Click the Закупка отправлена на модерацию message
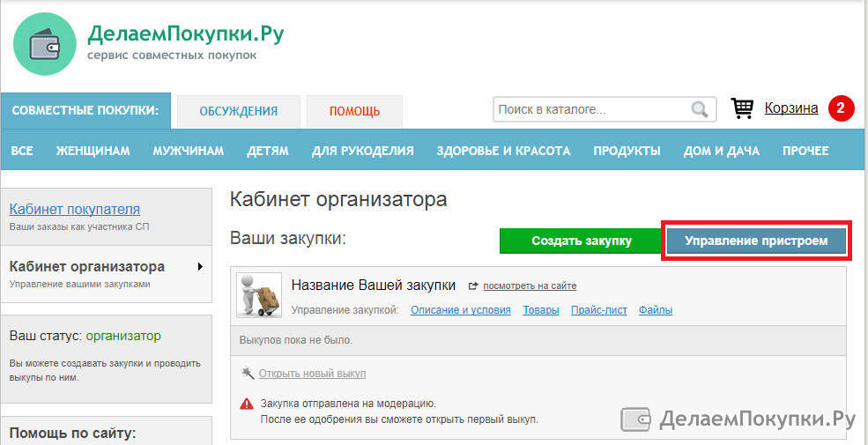Viewport: 868px width, 445px height. pyautogui.click(x=348, y=404)
